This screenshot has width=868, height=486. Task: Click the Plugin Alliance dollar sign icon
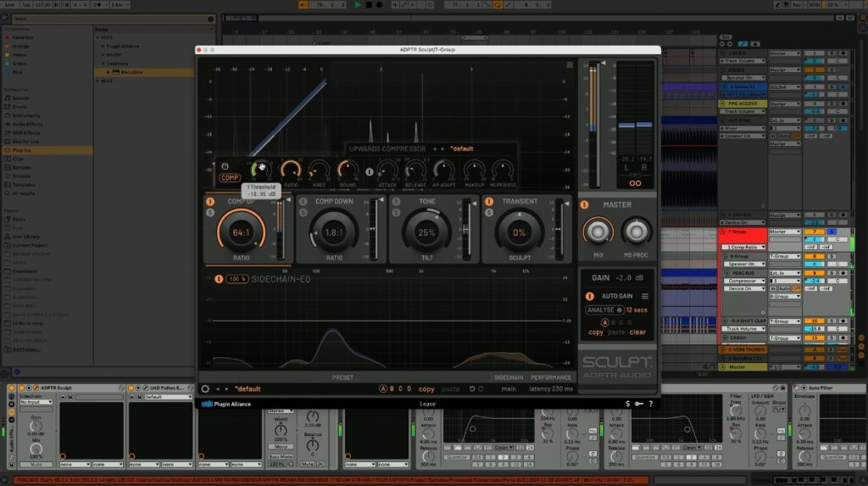click(627, 404)
